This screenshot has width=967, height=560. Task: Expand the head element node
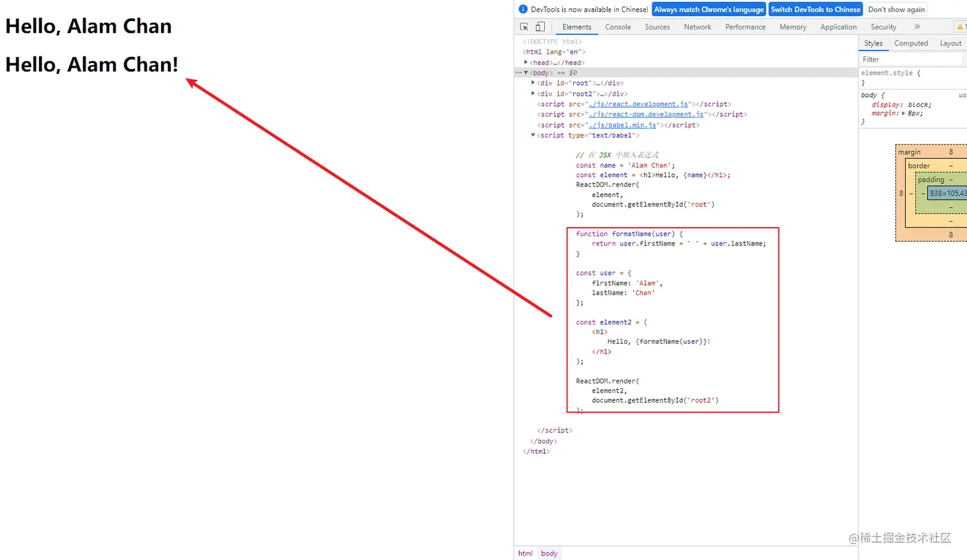[526, 62]
